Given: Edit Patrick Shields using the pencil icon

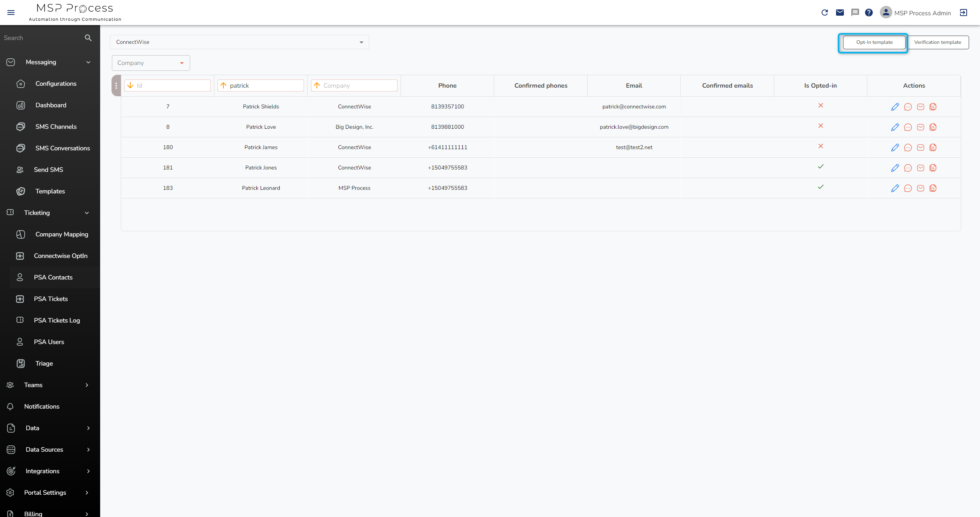Looking at the screenshot, I should 895,106.
